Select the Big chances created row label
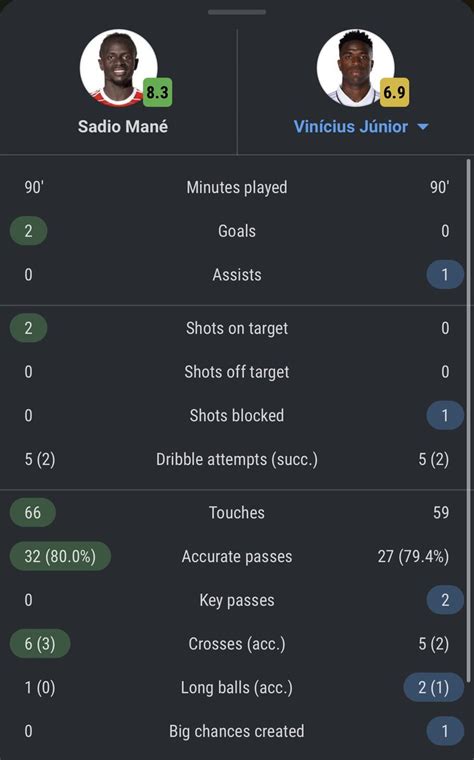The width and height of the screenshot is (474, 760). (237, 731)
